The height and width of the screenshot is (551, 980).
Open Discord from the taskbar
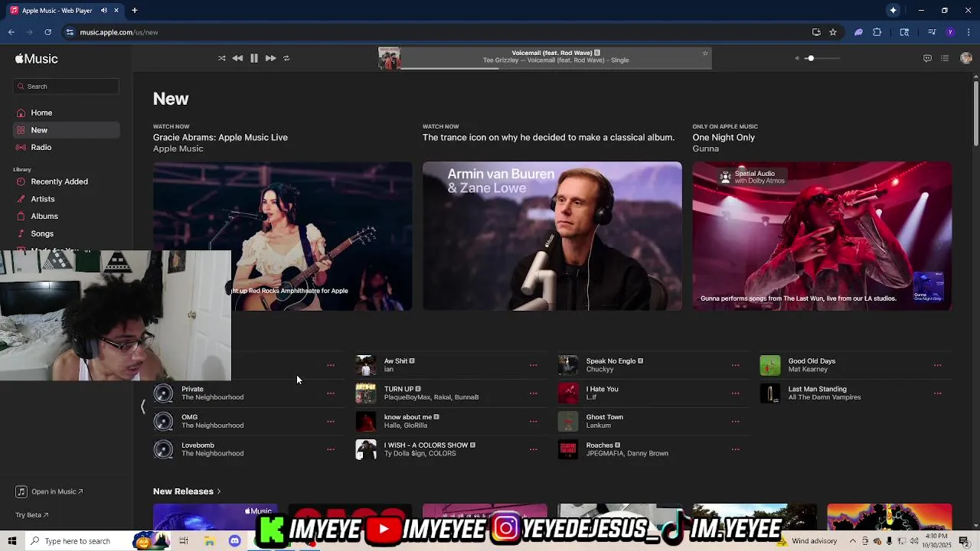[234, 541]
